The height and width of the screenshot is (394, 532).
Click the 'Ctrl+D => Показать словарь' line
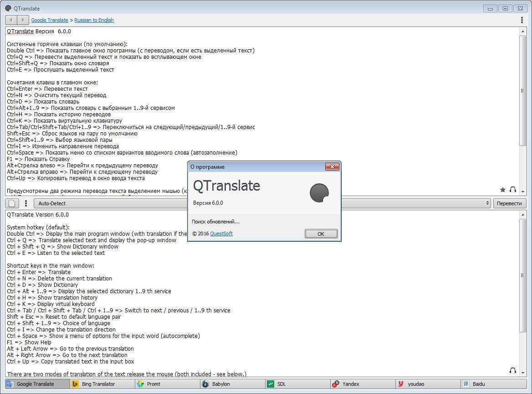43,102
